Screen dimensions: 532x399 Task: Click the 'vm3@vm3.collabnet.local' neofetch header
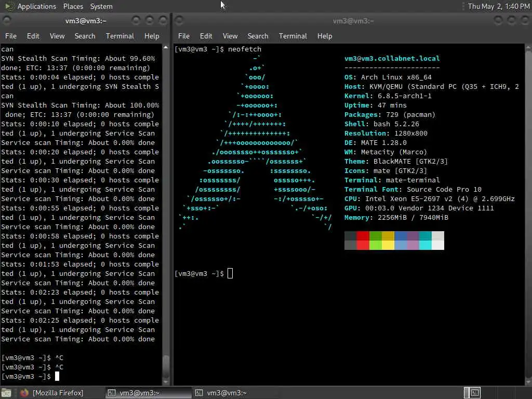point(392,58)
